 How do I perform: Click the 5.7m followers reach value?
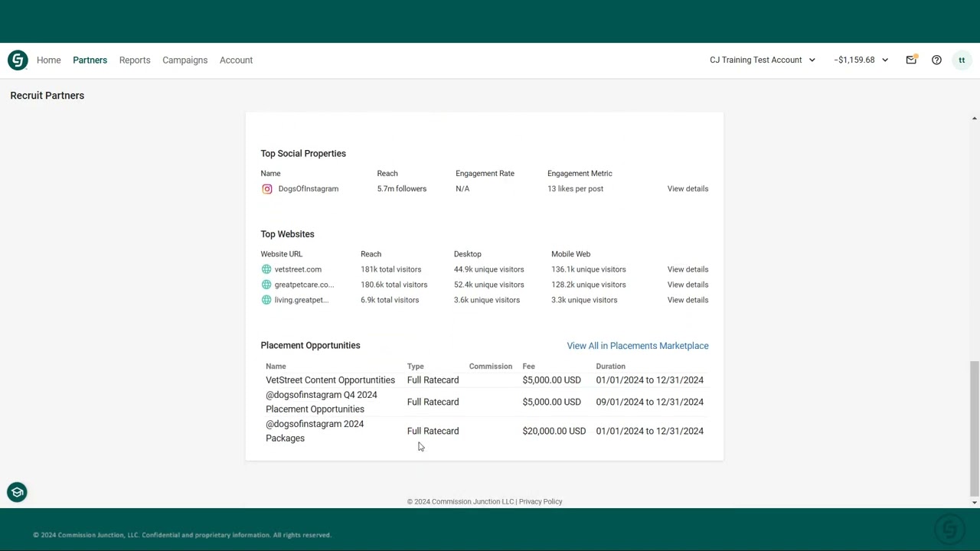click(x=402, y=189)
